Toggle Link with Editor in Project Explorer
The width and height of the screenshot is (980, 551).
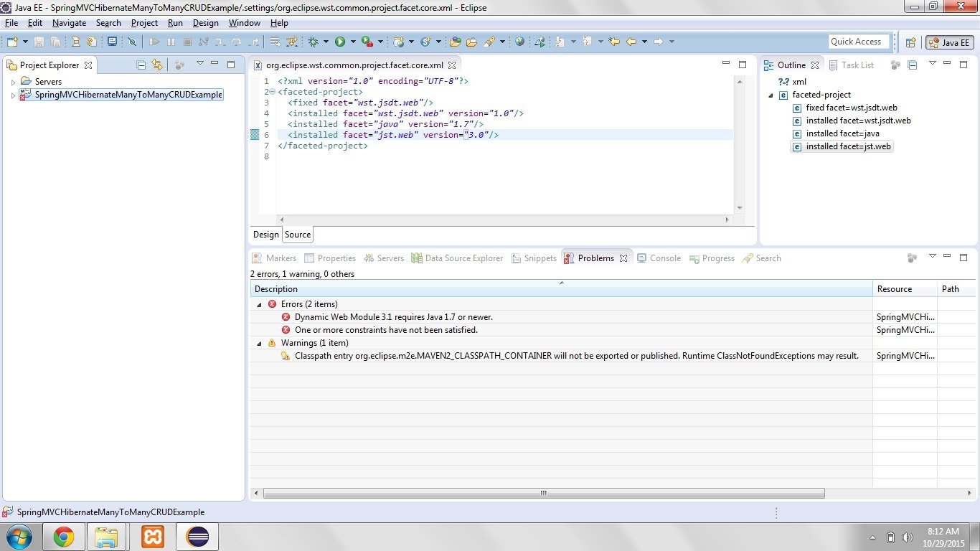click(x=157, y=65)
